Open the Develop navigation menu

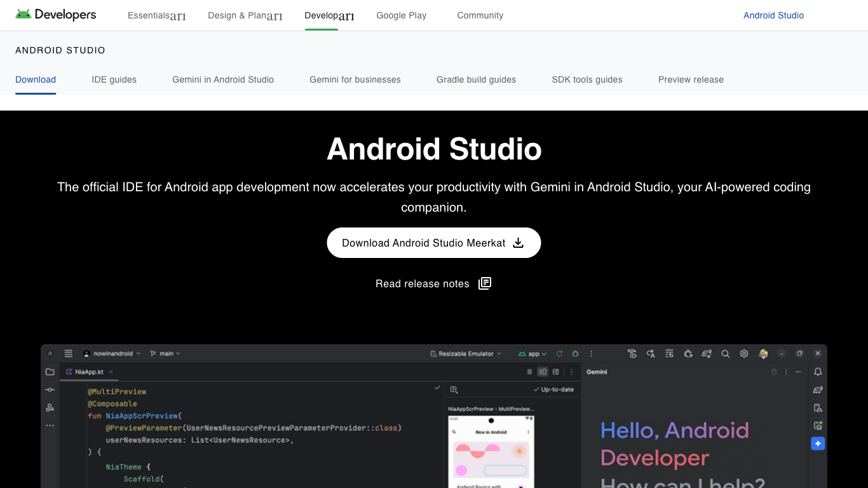point(329,15)
